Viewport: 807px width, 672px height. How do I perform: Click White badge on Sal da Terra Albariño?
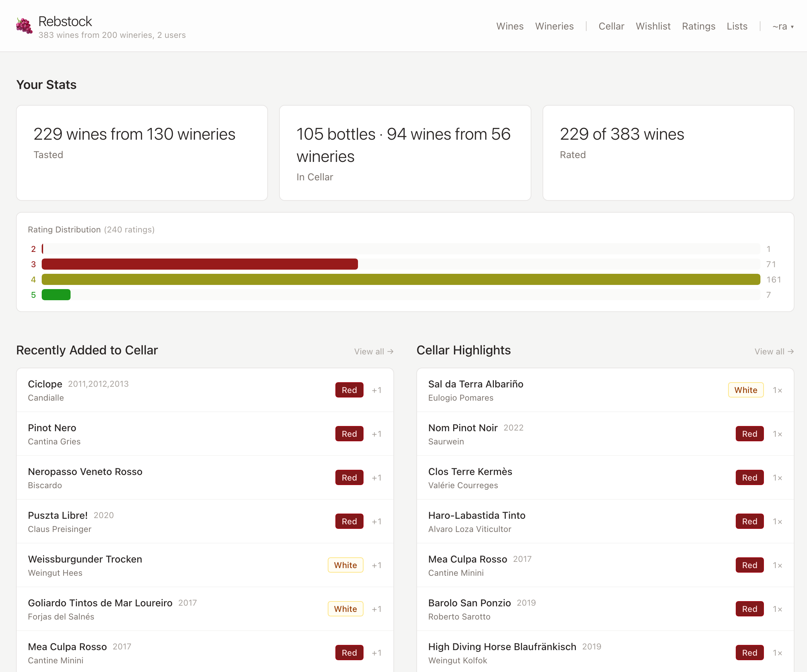click(746, 390)
